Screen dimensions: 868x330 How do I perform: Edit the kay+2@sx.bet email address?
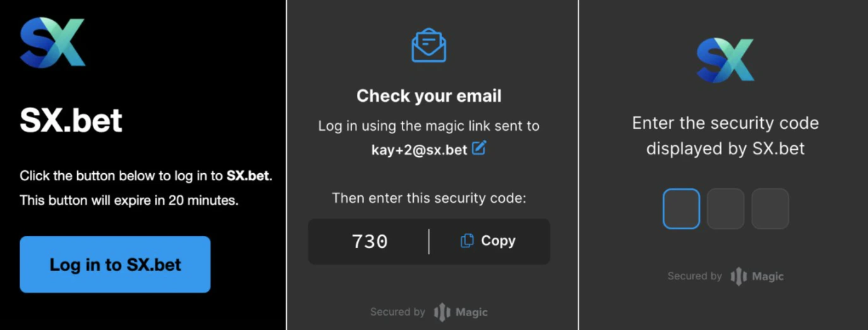479,149
